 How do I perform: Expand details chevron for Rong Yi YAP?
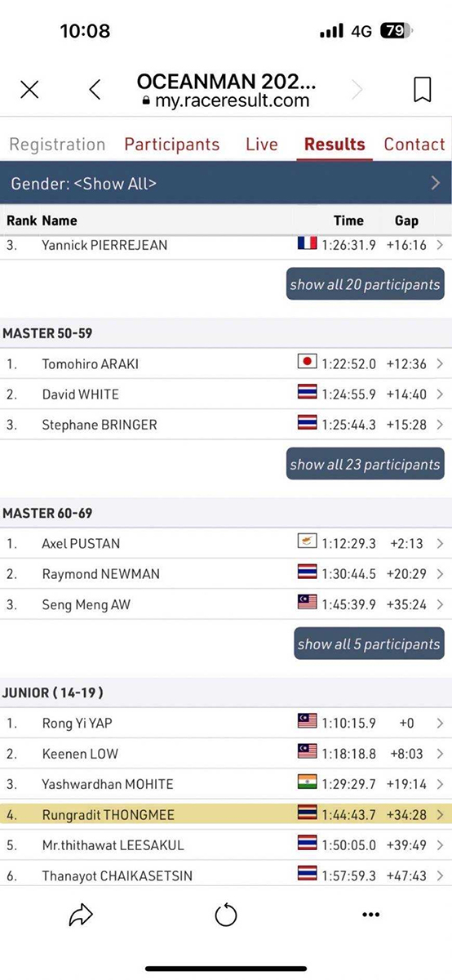click(440, 723)
